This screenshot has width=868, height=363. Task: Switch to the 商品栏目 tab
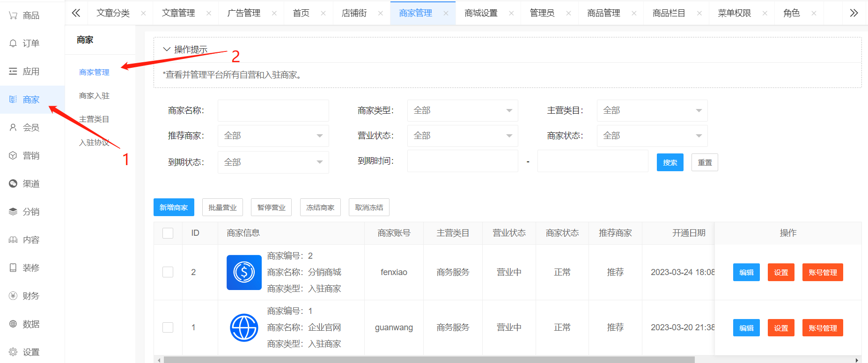tap(669, 13)
